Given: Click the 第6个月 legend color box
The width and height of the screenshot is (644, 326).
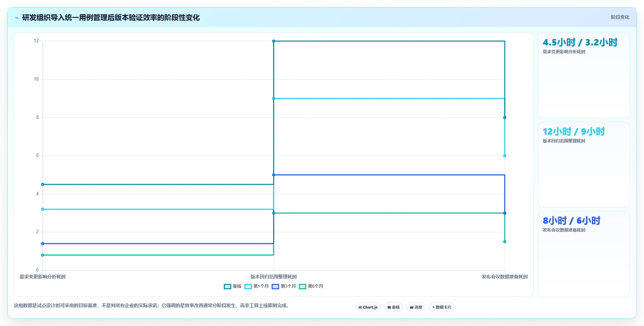Looking at the screenshot, I should click(303, 286).
